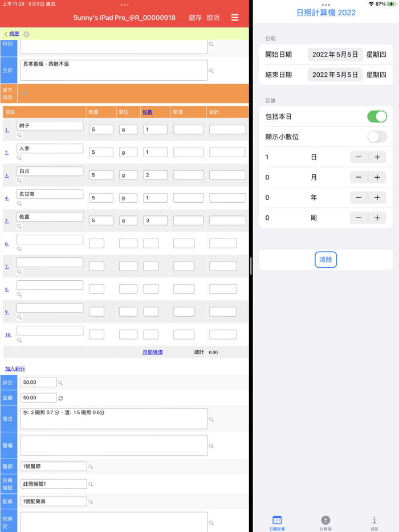Click search icon under 乾薑 item
This screenshot has width=399, height=532.
[x=19, y=226]
